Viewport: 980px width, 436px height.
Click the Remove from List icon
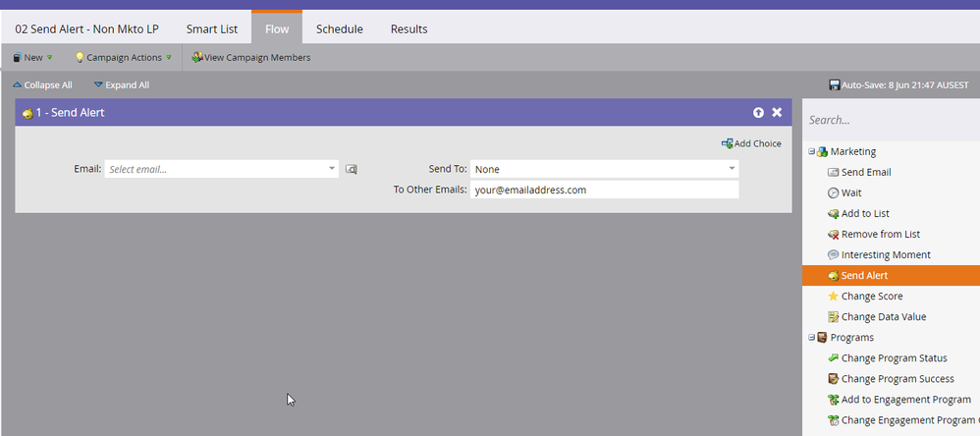(x=833, y=235)
